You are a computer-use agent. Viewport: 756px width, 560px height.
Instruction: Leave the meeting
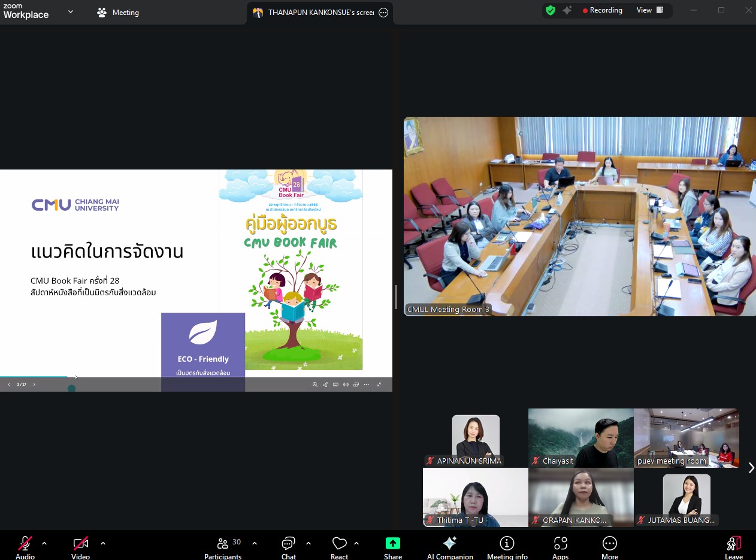[734, 547]
